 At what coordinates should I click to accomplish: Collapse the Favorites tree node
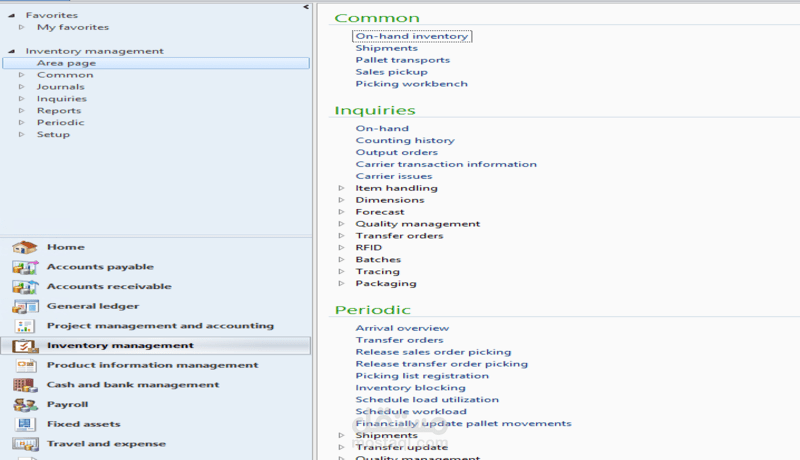[11, 15]
